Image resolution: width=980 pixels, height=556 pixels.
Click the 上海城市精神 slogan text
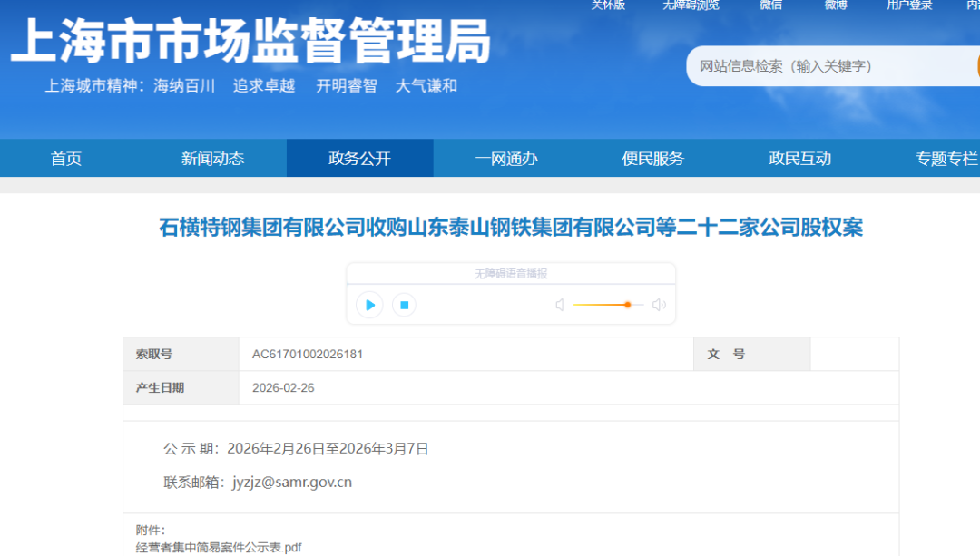(x=250, y=85)
